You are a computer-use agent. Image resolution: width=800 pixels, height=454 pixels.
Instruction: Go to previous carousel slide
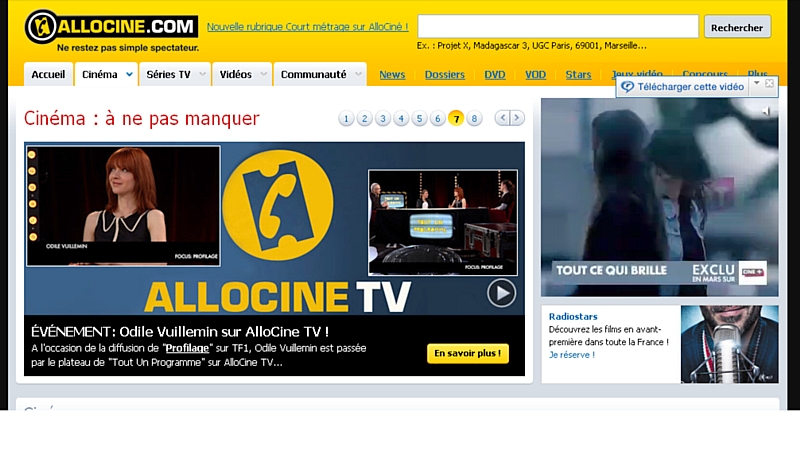coord(503,118)
